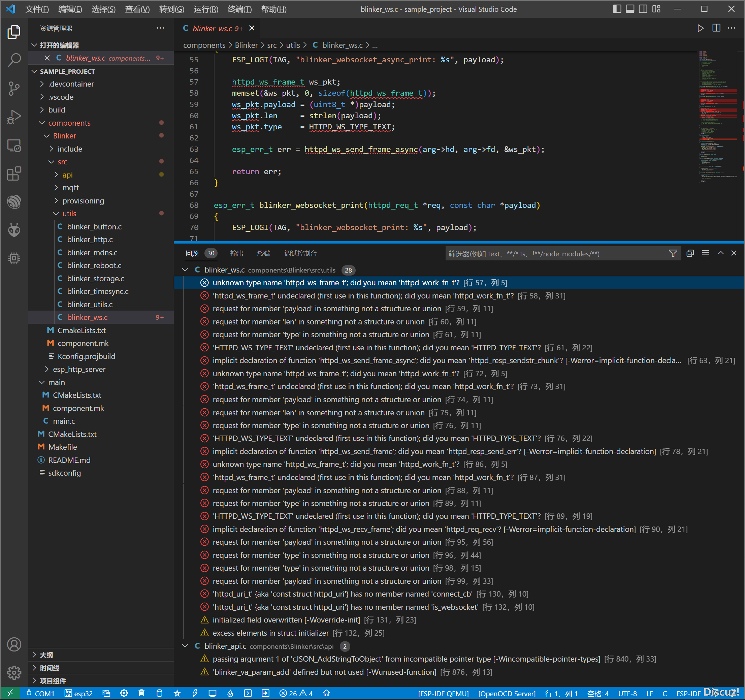Open the ESP-IDF terminal icon in status bar
Image resolution: width=745 pixels, height=700 pixels.
pos(248,693)
